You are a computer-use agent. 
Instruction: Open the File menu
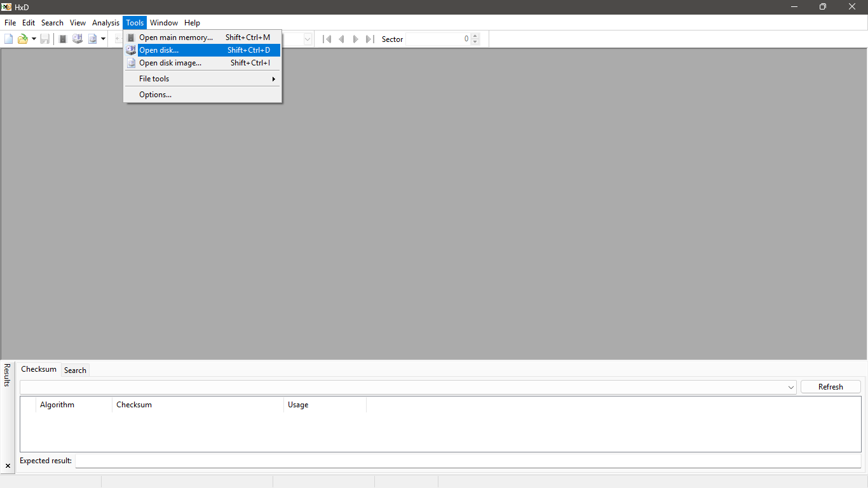click(x=10, y=23)
